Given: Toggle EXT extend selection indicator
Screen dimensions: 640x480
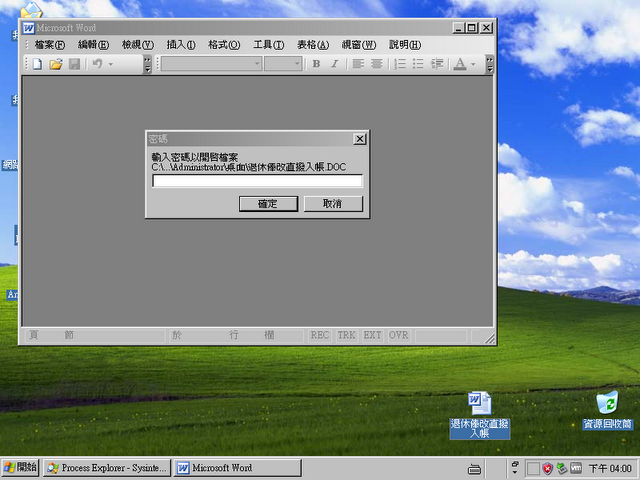Looking at the screenshot, I should click(x=372, y=335).
